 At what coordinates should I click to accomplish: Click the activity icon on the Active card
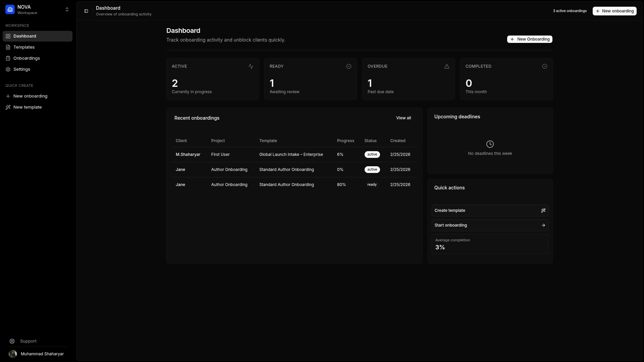[x=251, y=66]
